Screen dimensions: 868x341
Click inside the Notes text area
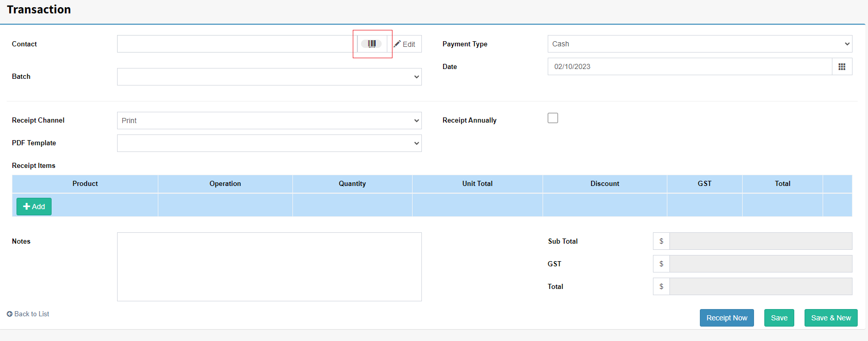[269, 267]
